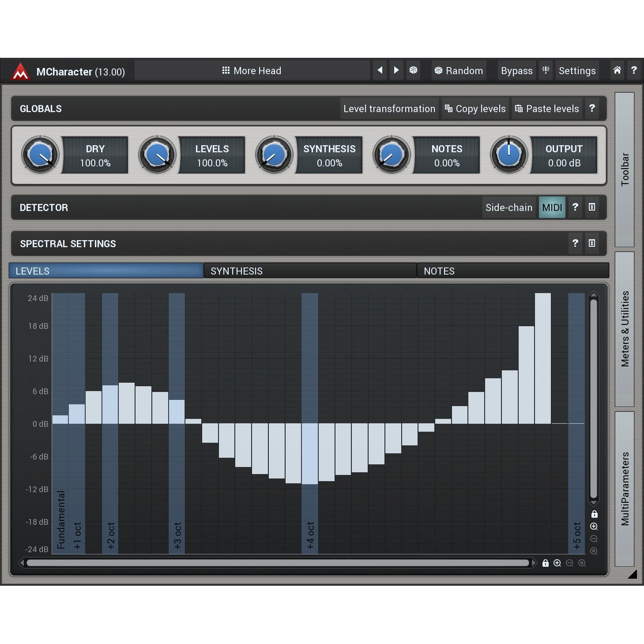Switch to the Synthesis tab
This screenshot has width=644, height=644.
tap(310, 271)
